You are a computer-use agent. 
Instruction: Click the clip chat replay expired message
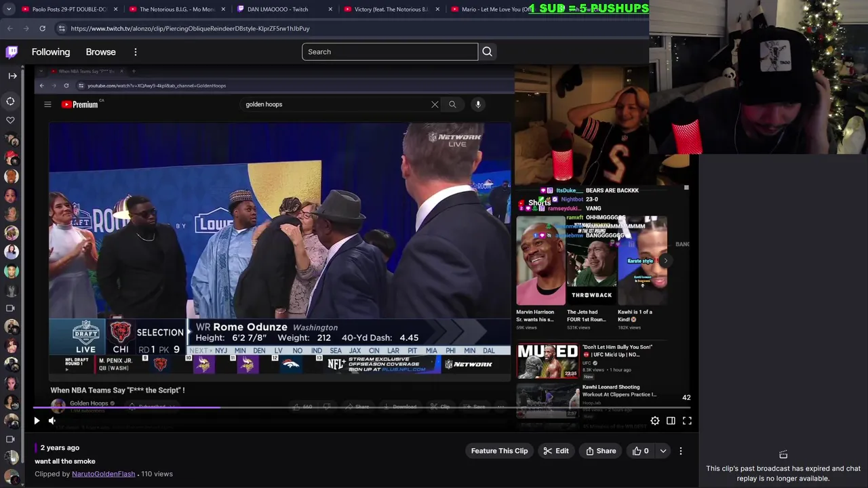pos(783,473)
